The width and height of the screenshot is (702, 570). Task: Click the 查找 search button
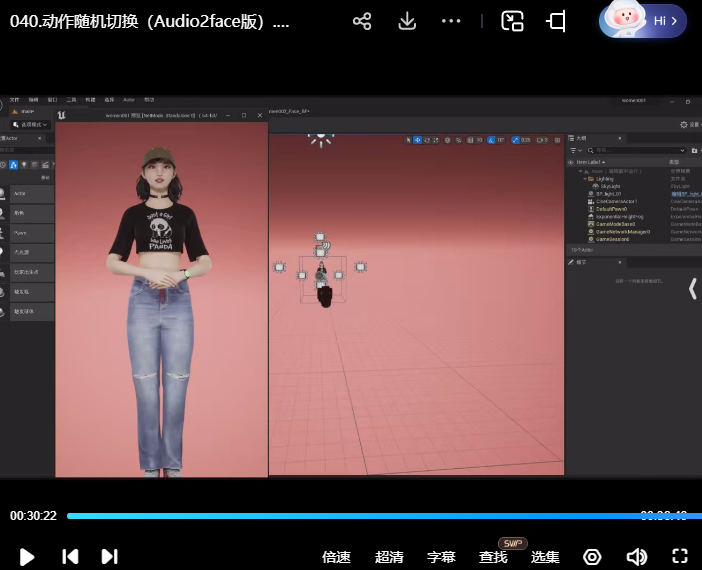coord(493,557)
